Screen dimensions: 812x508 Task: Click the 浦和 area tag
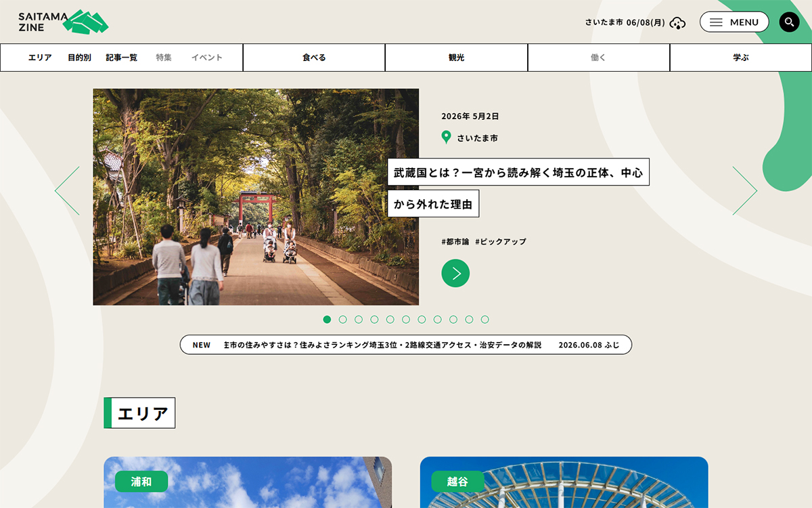pos(141,482)
